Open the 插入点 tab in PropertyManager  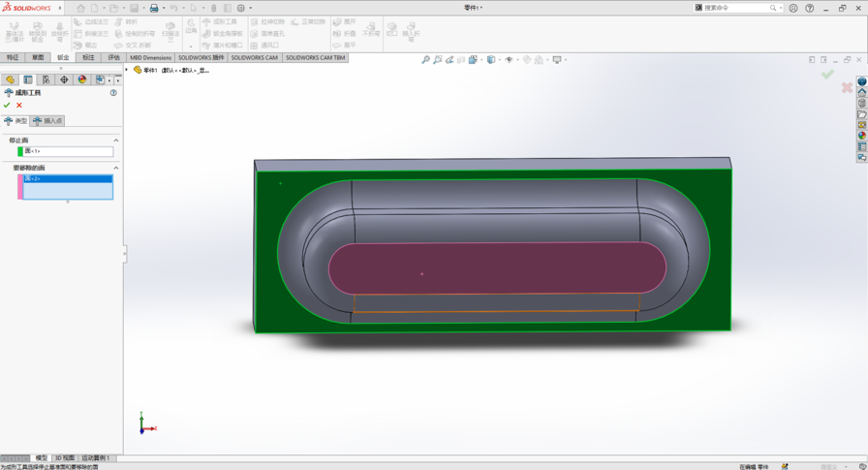(47, 121)
